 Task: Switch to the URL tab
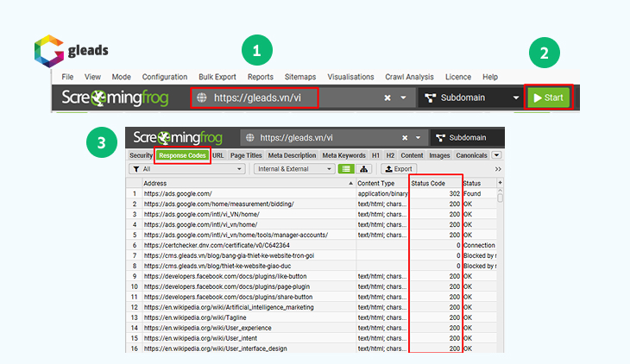(x=218, y=155)
